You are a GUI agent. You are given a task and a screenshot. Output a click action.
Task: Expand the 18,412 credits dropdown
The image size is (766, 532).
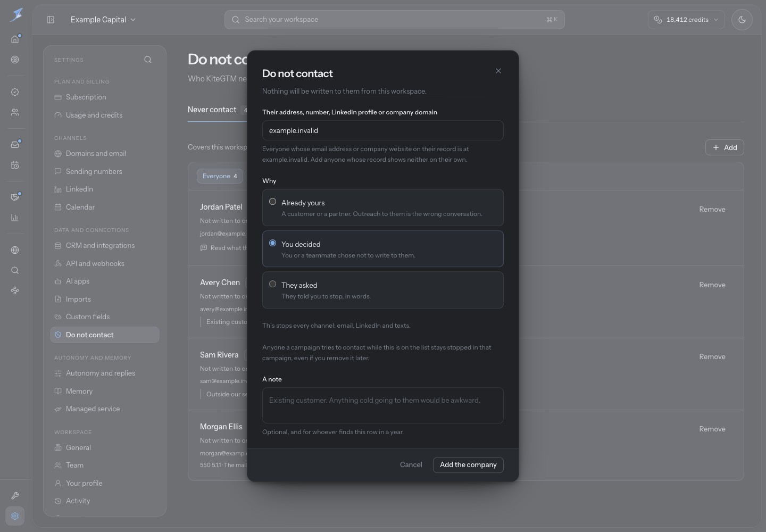click(686, 20)
